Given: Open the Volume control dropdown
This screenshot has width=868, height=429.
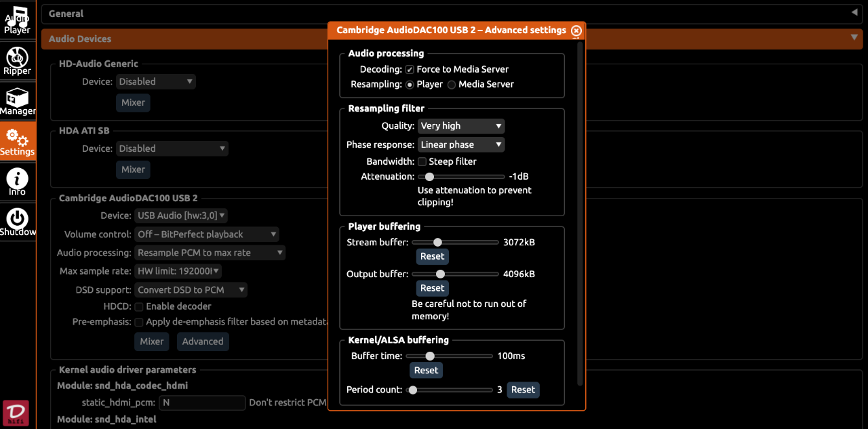Looking at the screenshot, I should 207,234.
